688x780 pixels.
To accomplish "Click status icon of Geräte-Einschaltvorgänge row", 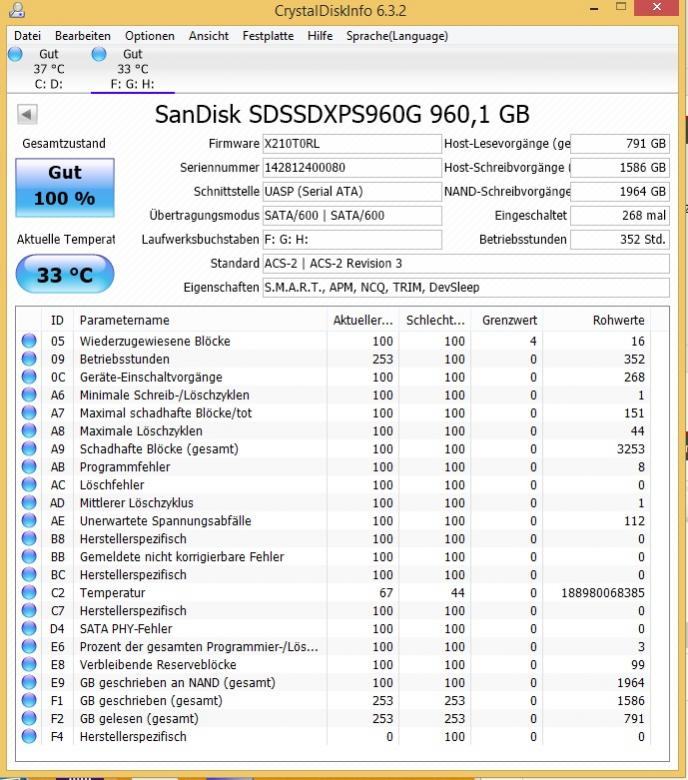I will point(29,377).
